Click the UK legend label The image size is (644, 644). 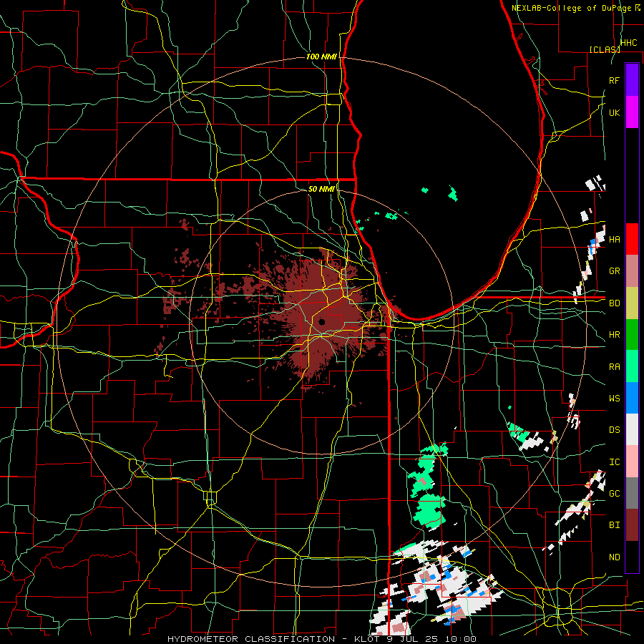tap(614, 113)
